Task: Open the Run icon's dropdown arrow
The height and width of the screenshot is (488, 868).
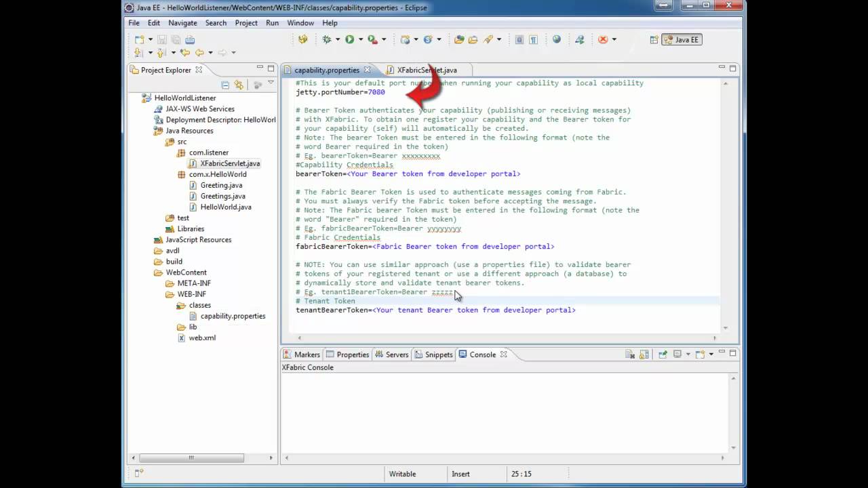Action: [x=360, y=39]
